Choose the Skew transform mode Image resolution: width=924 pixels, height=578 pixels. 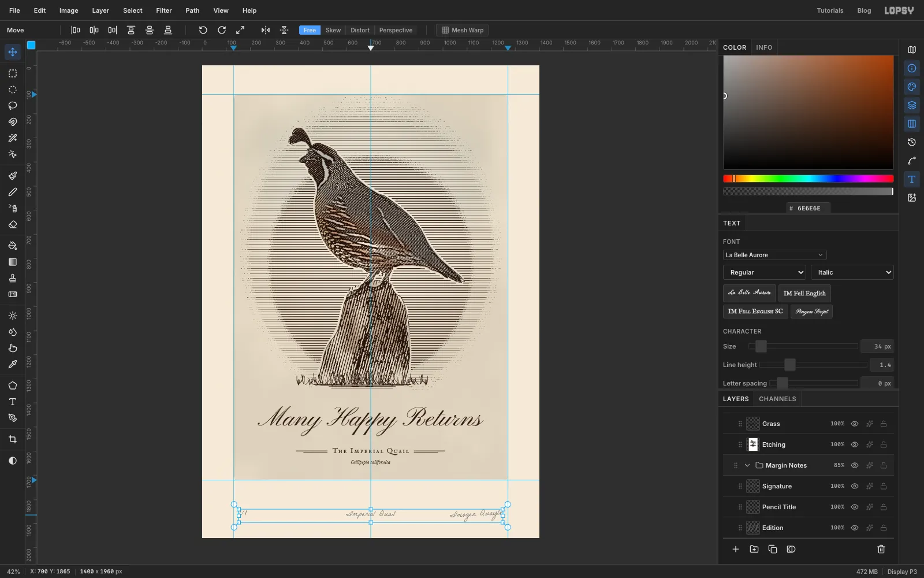[x=333, y=30]
